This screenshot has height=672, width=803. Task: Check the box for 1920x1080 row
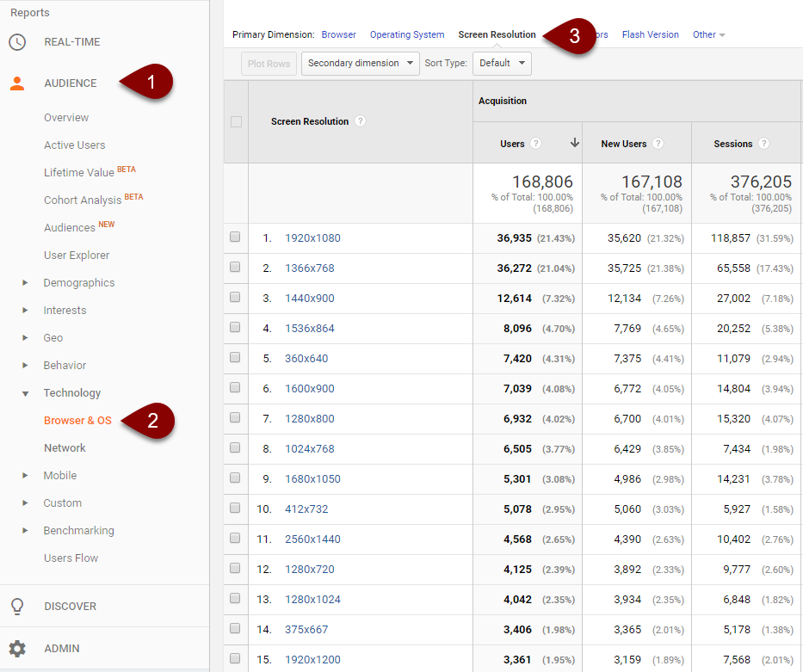coord(236,237)
